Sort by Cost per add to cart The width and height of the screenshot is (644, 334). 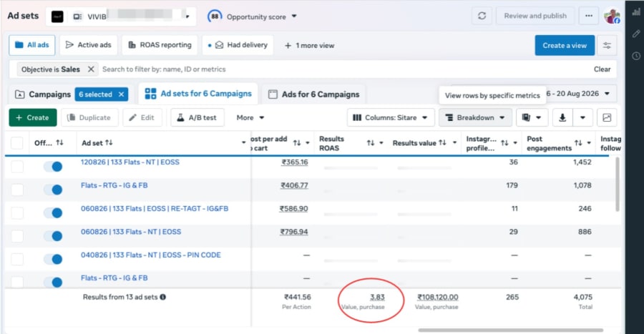(297, 143)
